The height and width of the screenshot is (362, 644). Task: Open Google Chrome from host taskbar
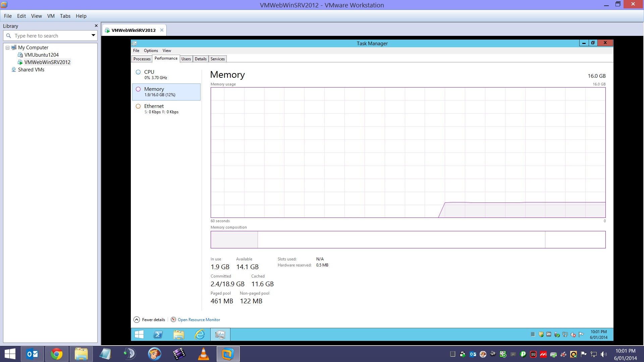(56, 354)
